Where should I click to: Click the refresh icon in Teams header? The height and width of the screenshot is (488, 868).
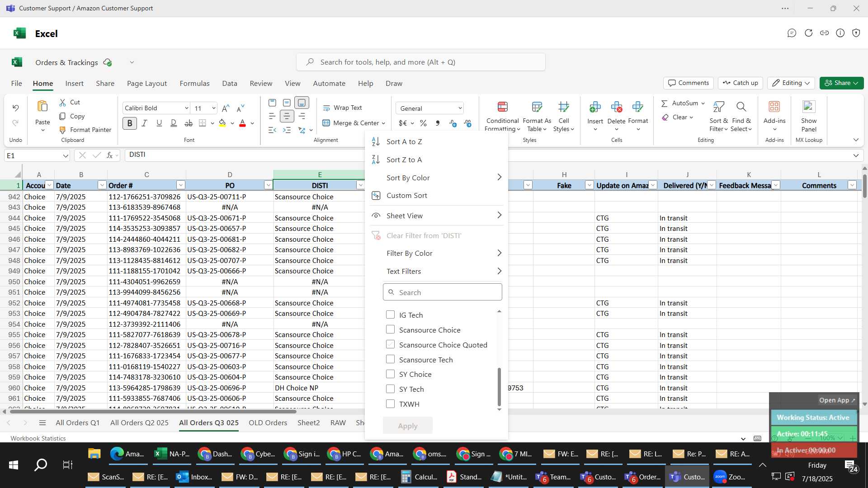[808, 33]
